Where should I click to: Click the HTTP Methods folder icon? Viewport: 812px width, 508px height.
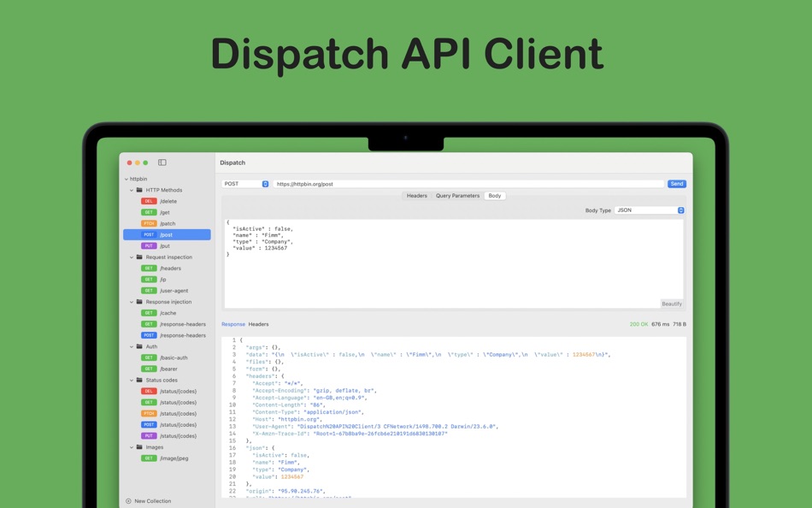tap(139, 190)
